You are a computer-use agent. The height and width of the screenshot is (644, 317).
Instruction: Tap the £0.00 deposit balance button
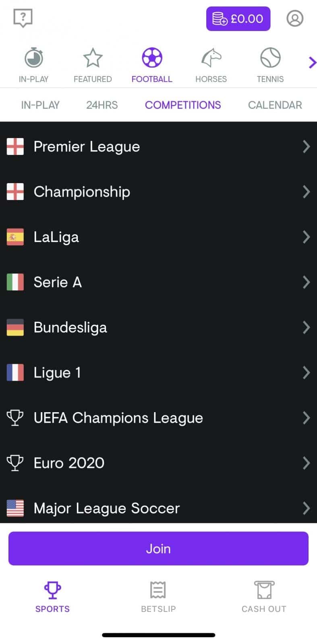(x=238, y=19)
